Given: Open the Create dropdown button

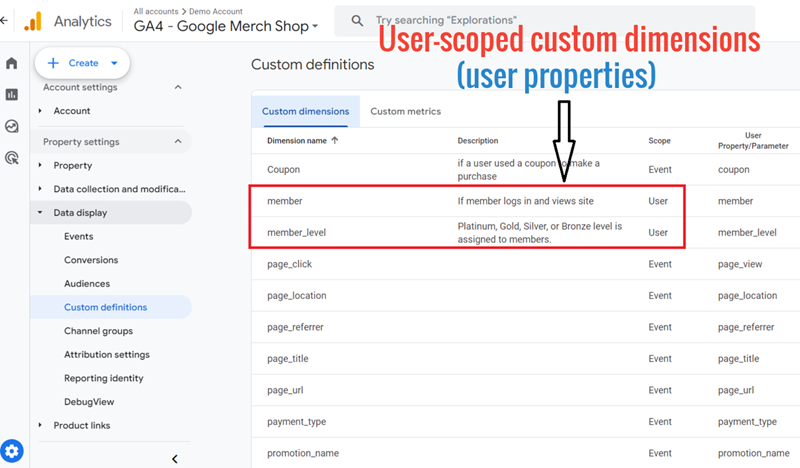Looking at the screenshot, I should tap(82, 63).
